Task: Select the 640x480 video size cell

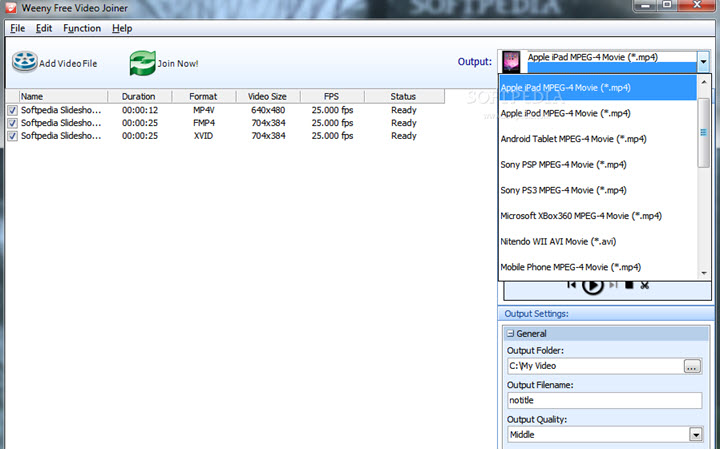Action: [268, 110]
